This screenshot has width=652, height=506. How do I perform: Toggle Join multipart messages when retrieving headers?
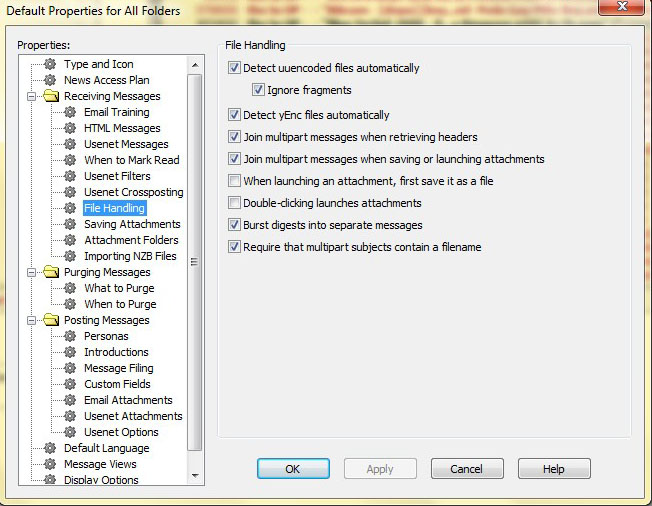(234, 137)
